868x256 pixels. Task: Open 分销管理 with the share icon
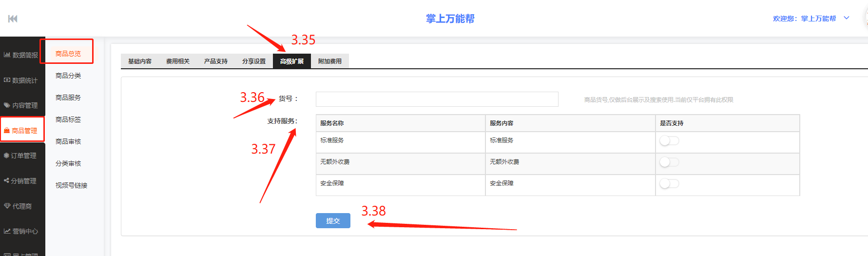tap(21, 181)
